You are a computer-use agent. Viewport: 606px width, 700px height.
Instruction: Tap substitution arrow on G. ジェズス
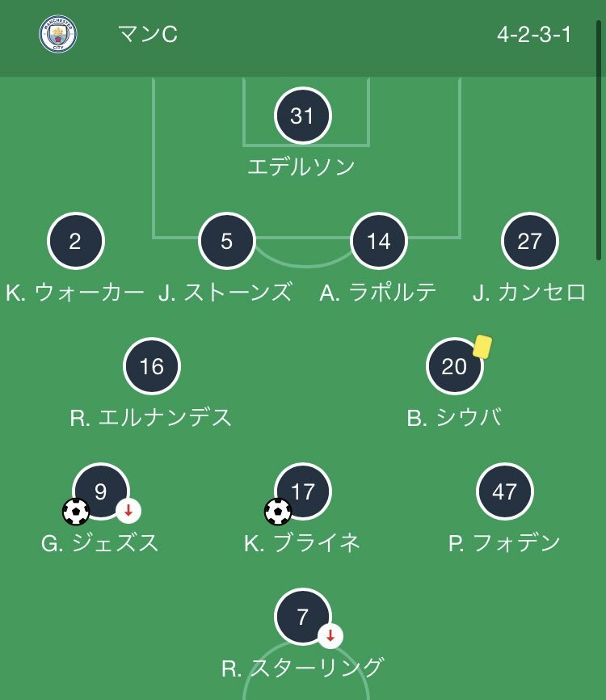tap(128, 510)
